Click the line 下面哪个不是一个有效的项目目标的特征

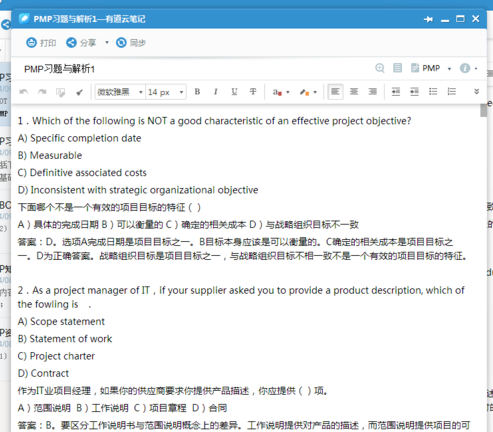coord(109,207)
